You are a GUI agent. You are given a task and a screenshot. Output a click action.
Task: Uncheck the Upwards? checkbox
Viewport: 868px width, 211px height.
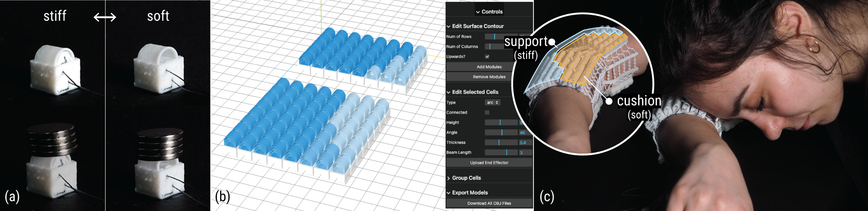coord(487,57)
